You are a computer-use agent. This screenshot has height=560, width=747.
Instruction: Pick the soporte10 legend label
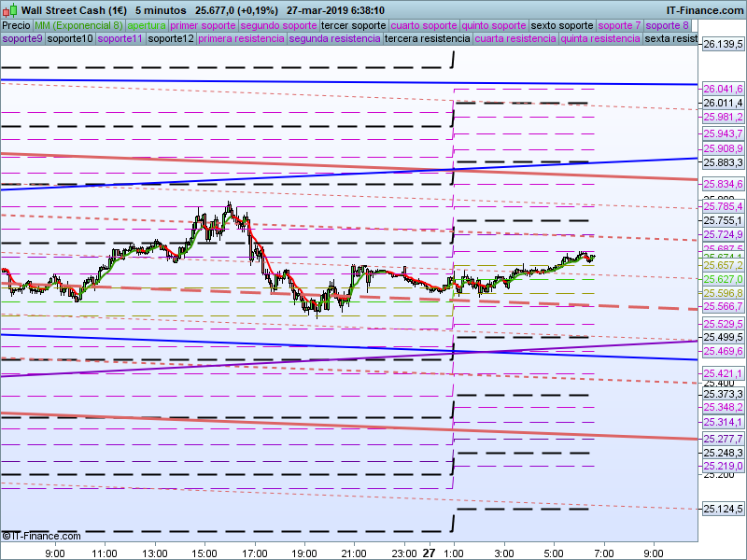(70, 38)
